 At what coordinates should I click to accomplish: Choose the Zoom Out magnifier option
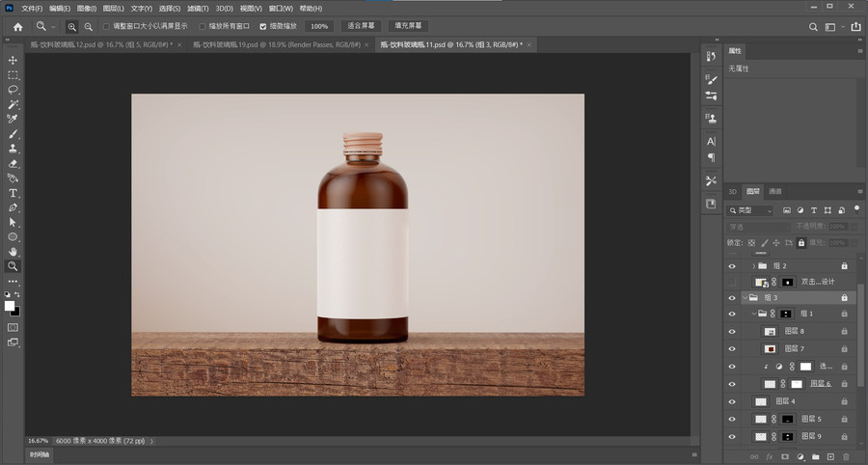[88, 27]
